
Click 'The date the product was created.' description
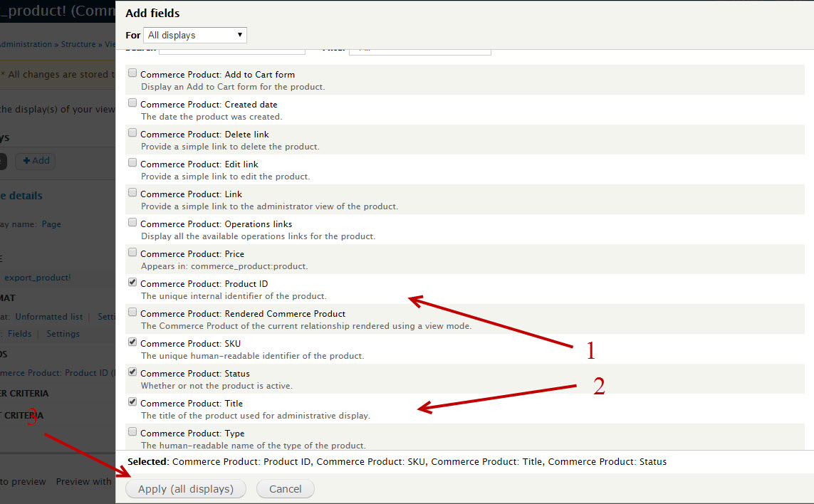212,117
